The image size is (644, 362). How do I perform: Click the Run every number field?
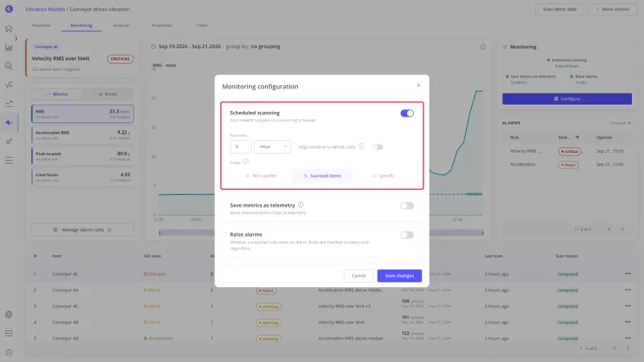pyautogui.click(x=241, y=146)
